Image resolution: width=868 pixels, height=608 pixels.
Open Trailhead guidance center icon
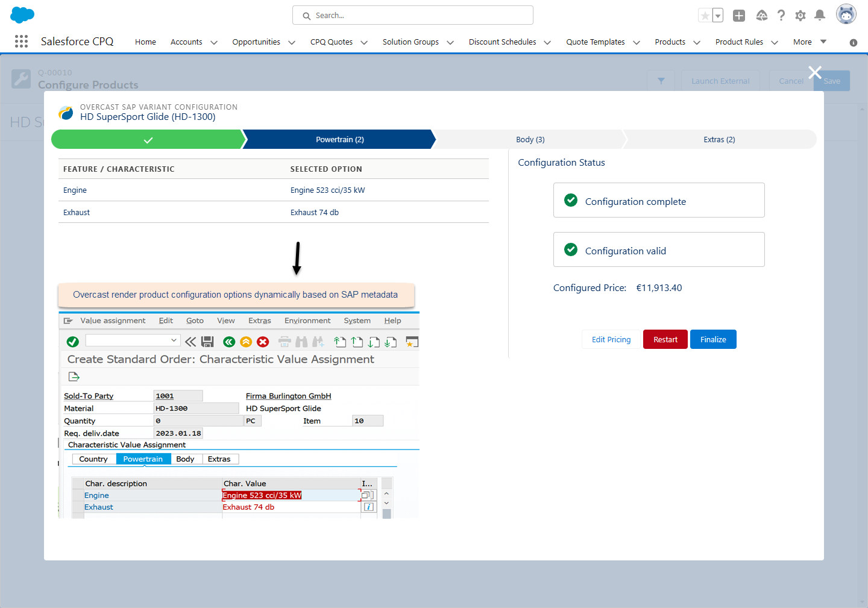pos(762,16)
